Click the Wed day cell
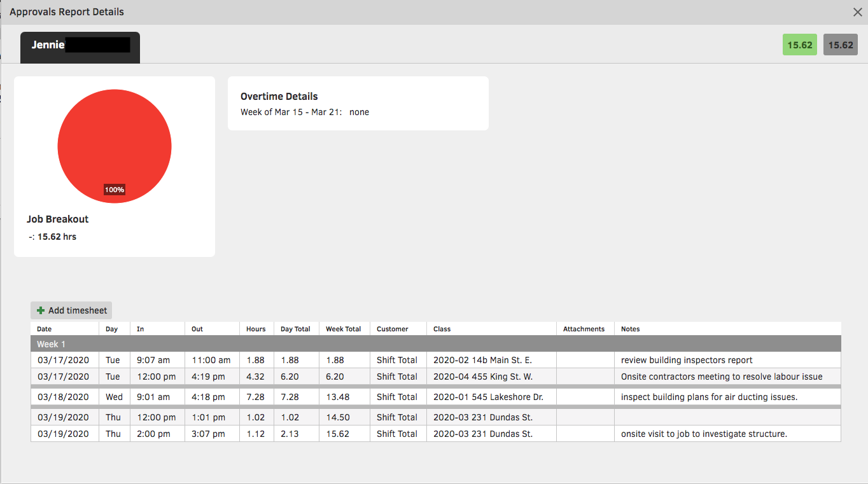 click(115, 397)
